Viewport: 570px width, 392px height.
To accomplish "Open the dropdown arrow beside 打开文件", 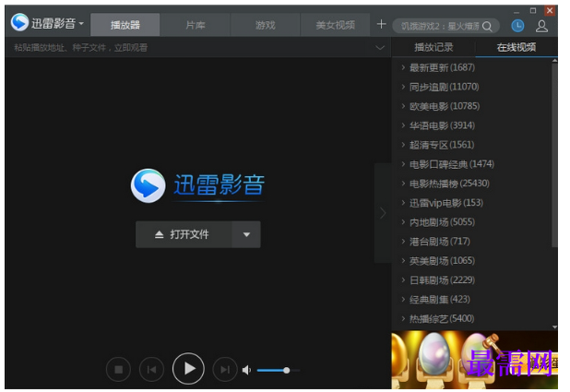I will tap(246, 234).
